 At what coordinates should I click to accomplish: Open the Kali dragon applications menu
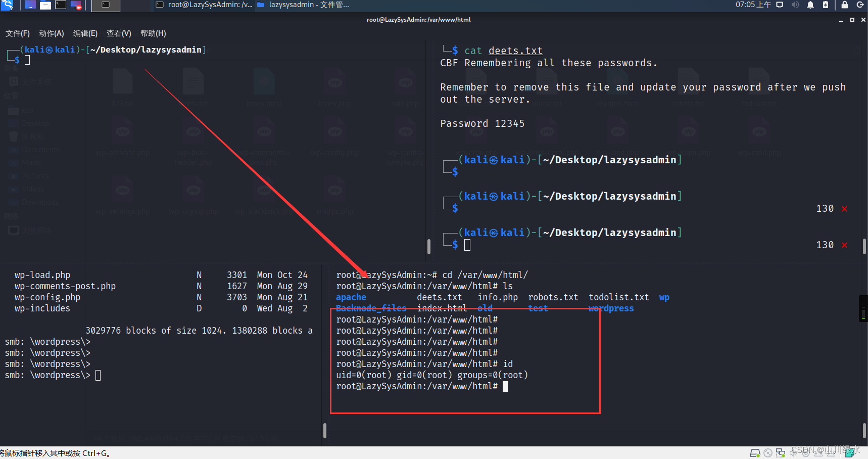(7, 5)
